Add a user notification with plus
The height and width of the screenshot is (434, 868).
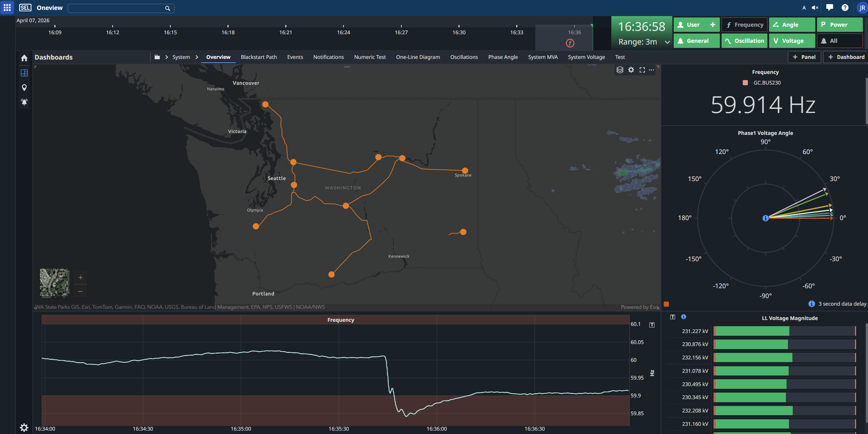coord(713,25)
